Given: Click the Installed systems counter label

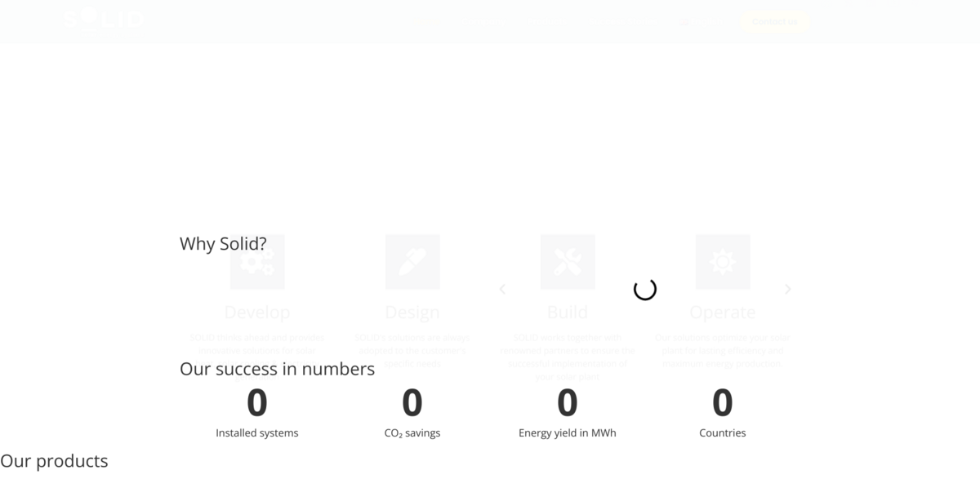Looking at the screenshot, I should (x=257, y=433).
